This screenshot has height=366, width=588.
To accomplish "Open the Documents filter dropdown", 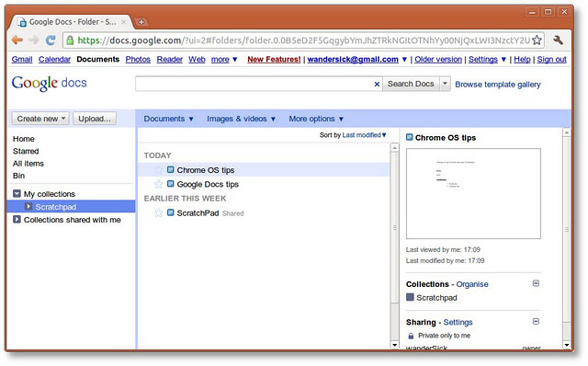I will coord(168,119).
